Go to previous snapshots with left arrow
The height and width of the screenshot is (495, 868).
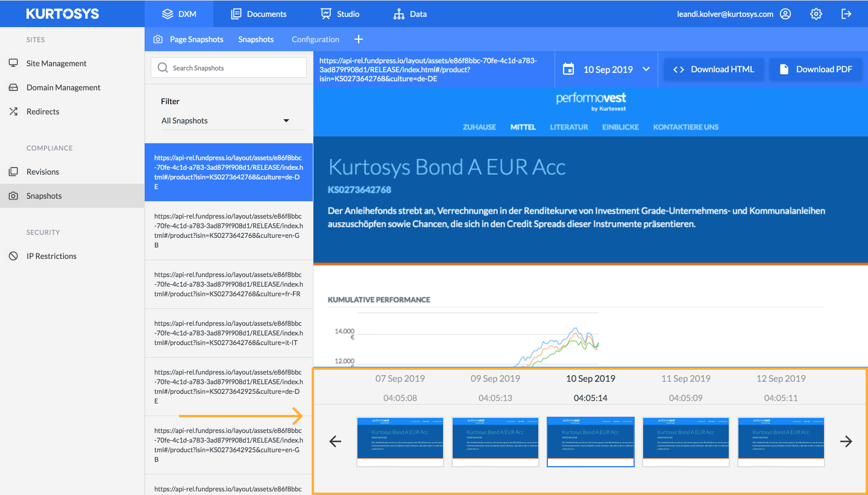[335, 441]
